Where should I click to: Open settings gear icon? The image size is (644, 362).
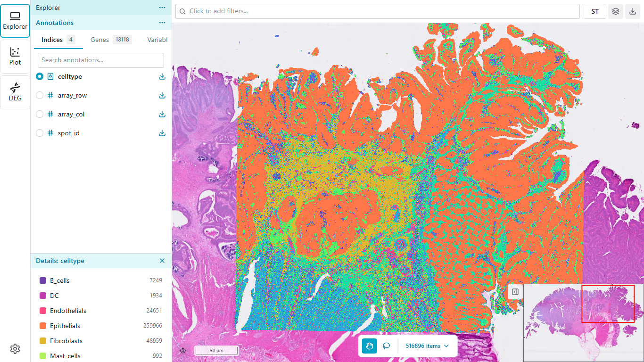(x=15, y=349)
